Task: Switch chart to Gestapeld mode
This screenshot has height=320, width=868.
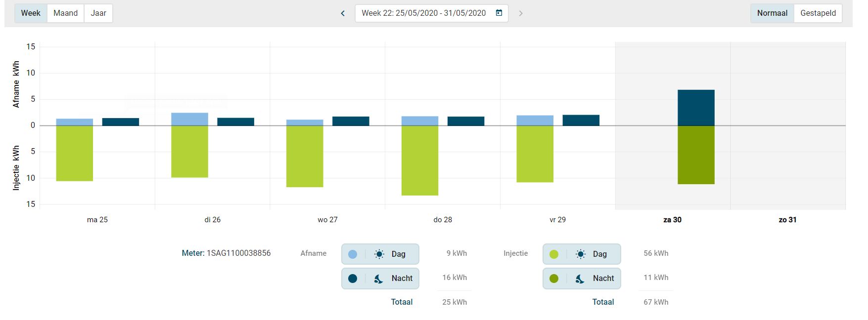Action: coord(818,13)
